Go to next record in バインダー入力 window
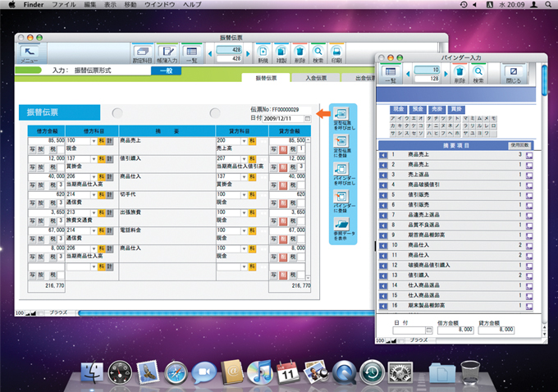 tap(446, 74)
